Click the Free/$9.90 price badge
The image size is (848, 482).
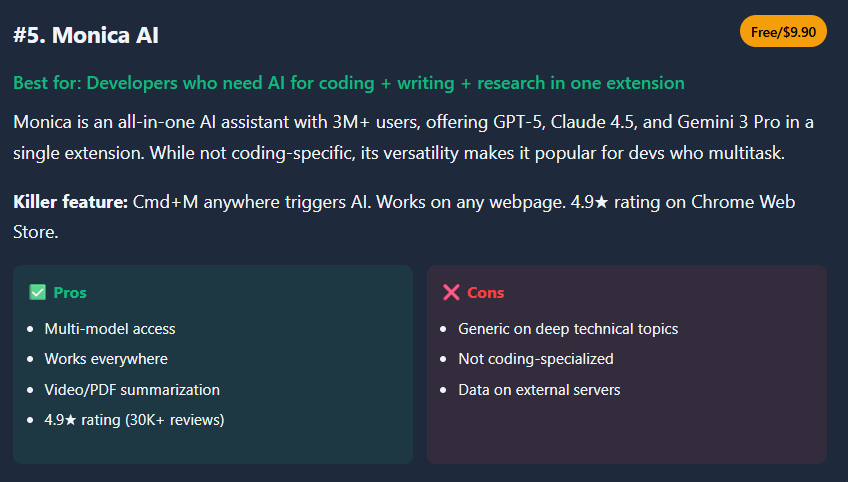point(783,32)
